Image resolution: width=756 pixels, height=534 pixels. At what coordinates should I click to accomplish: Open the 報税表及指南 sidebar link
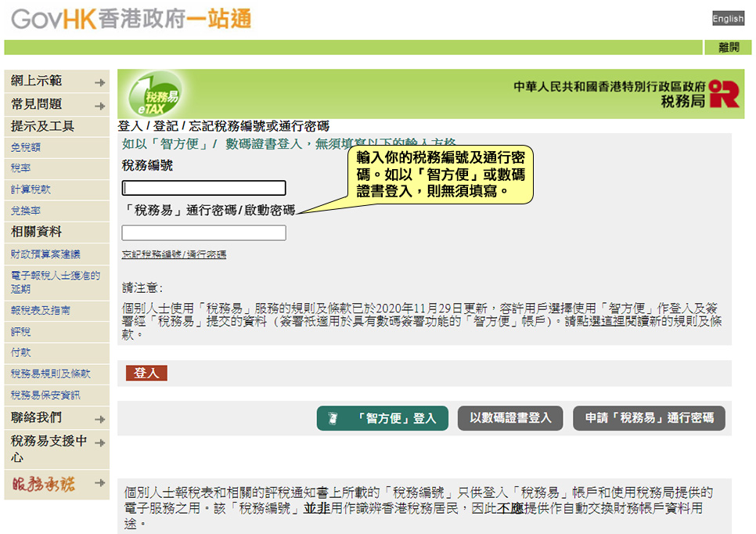[x=41, y=310]
